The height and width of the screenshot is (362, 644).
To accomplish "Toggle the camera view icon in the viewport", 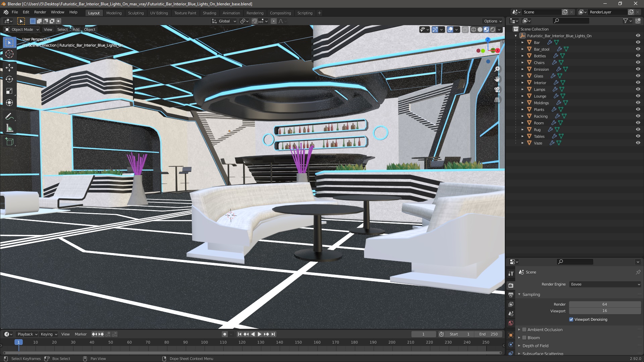I will (497, 89).
